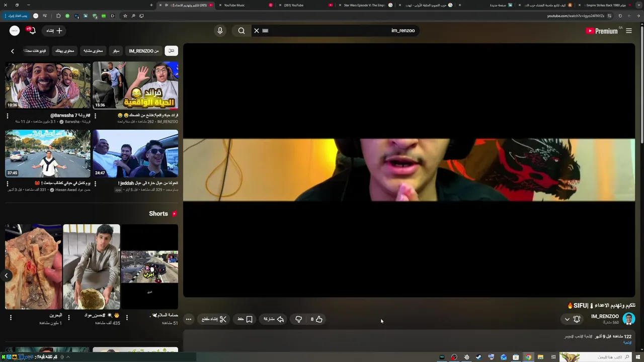Open the YouTube hamburger guide menu
The height and width of the screenshot is (362, 644).
629,31
